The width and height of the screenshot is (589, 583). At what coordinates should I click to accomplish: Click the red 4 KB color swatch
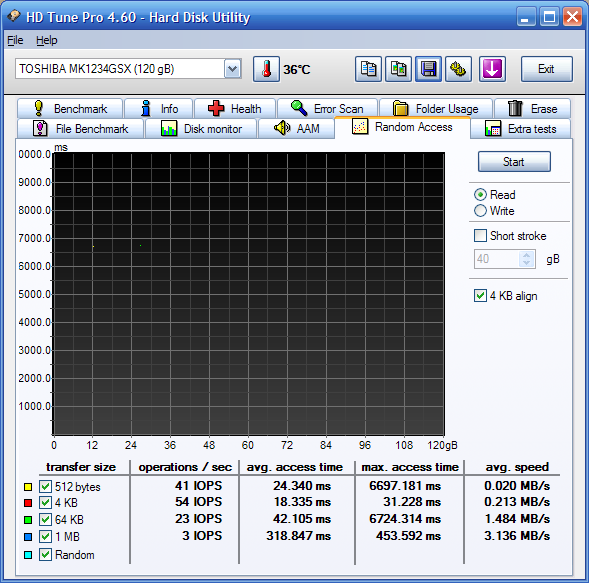coord(28,503)
